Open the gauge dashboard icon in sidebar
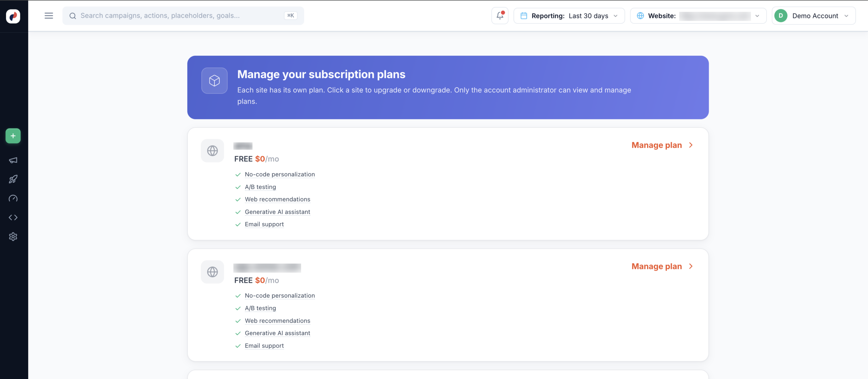The width and height of the screenshot is (868, 379). point(13,198)
